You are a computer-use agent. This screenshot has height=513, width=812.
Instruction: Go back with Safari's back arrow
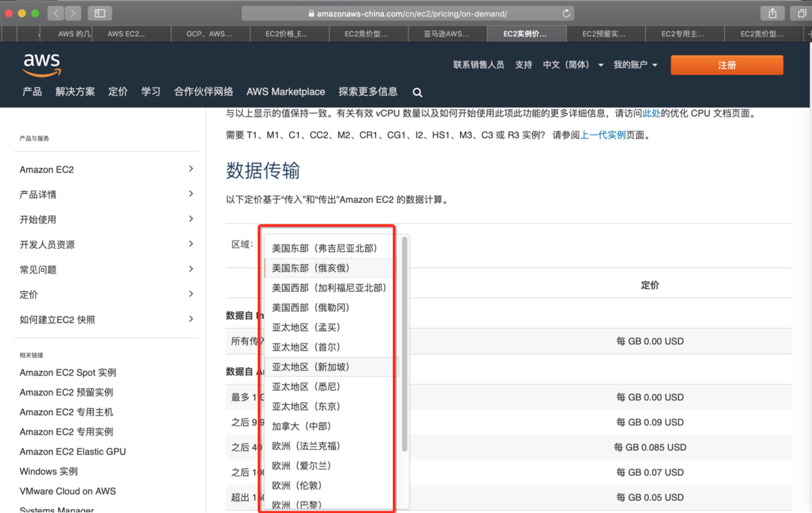[x=56, y=14]
